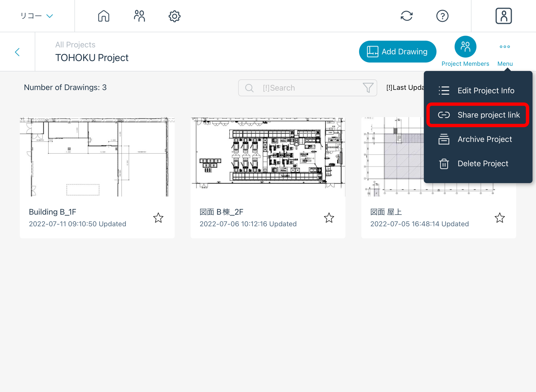
Task: Open the user profile icon
Action: (504, 16)
